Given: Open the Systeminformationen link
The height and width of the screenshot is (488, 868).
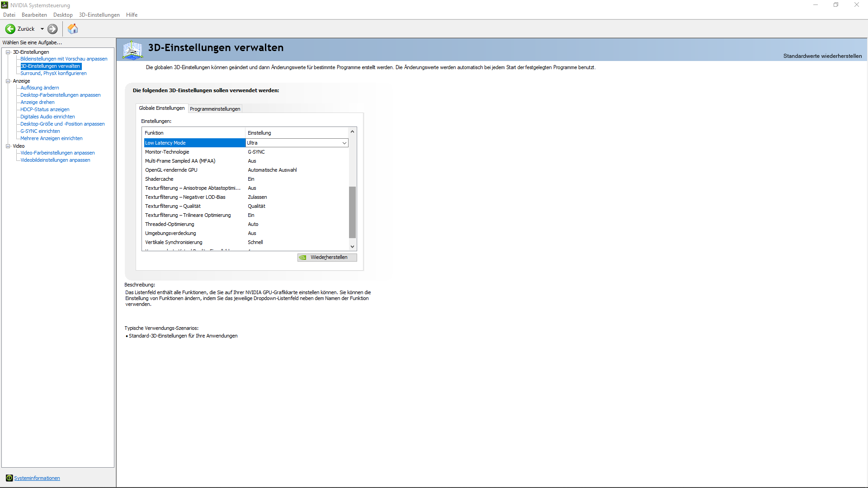Looking at the screenshot, I should (37, 478).
